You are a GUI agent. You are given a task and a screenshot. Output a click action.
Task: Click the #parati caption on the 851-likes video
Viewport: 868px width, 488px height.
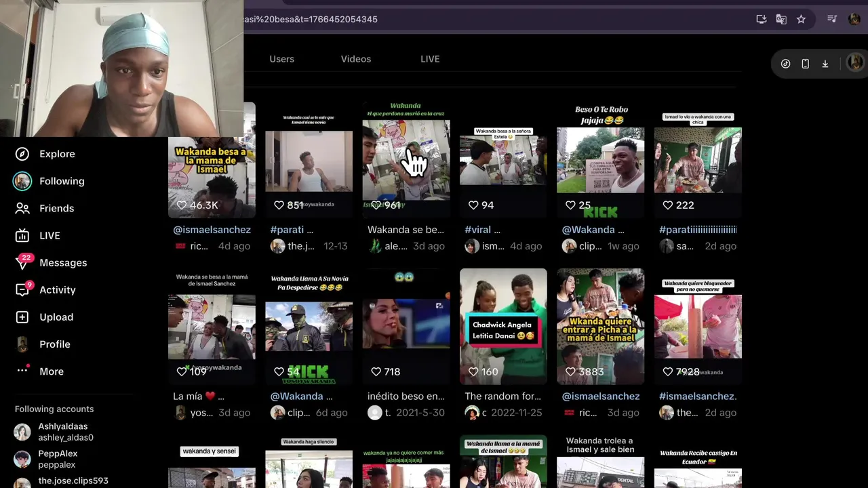coord(292,230)
